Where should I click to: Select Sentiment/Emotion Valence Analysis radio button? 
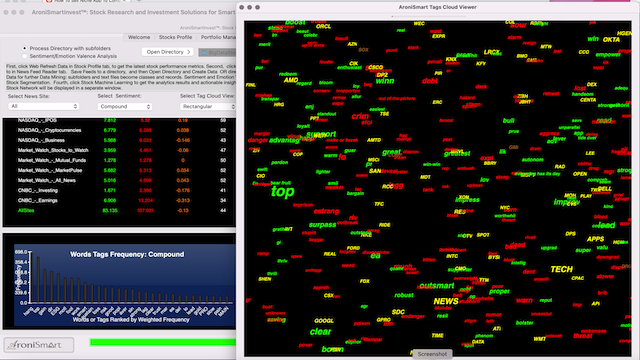pyautogui.click(x=24, y=56)
